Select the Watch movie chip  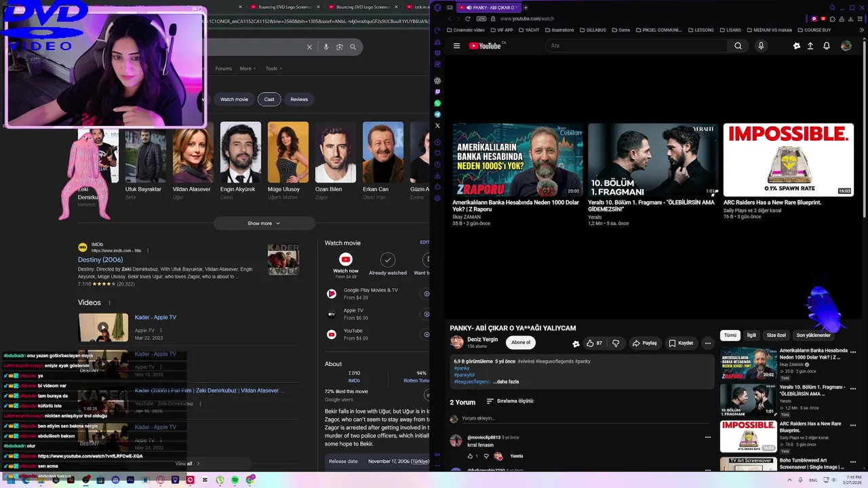(234, 99)
